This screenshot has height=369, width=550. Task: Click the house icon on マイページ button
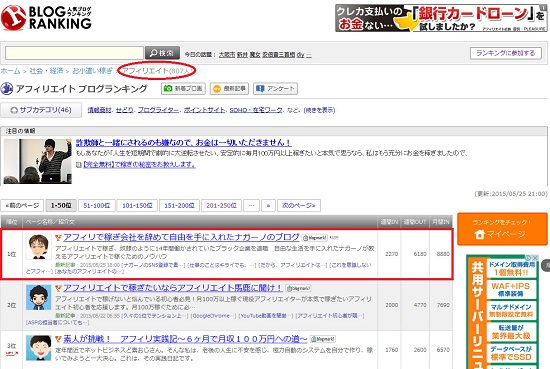479,234
